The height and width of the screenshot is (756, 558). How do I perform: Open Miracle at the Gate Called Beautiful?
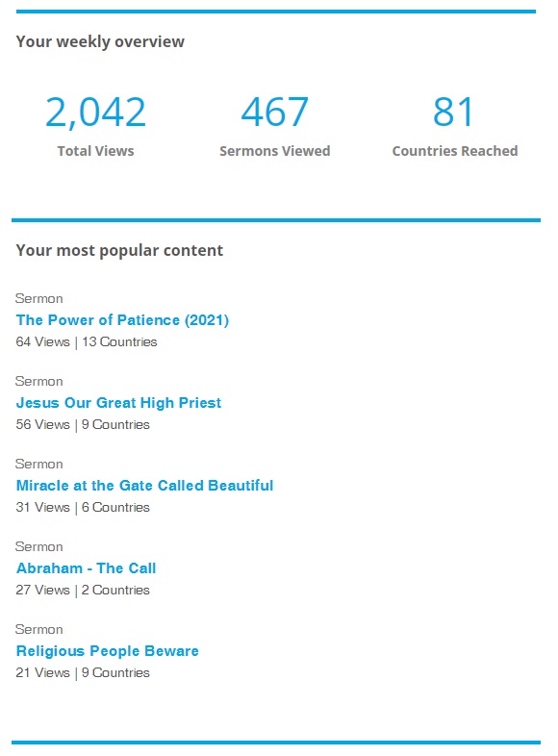[144, 486]
